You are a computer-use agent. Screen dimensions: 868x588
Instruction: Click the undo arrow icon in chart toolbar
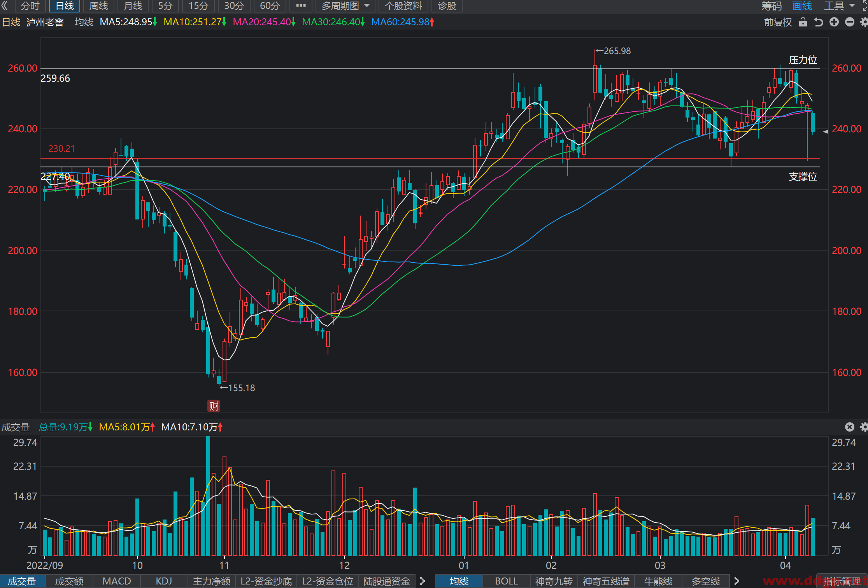point(819,22)
